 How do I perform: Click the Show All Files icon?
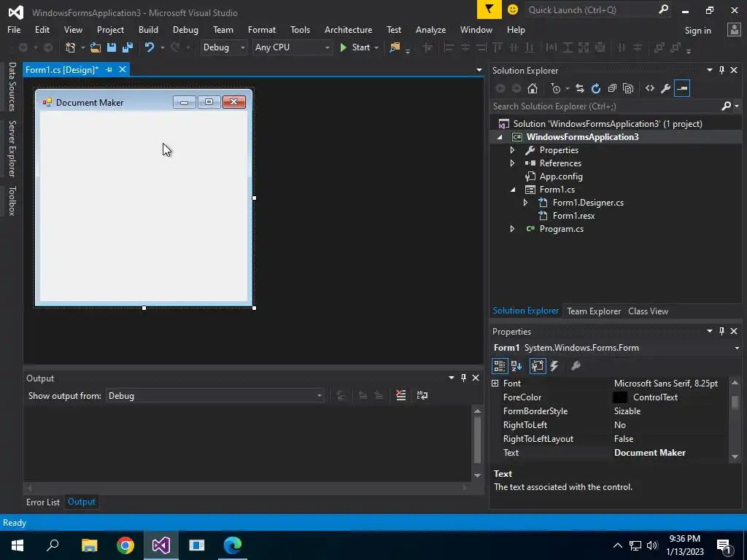628,88
